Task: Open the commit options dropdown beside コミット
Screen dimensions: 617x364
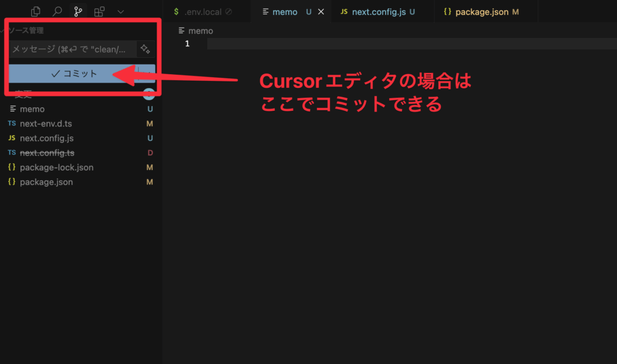Action: tap(146, 74)
